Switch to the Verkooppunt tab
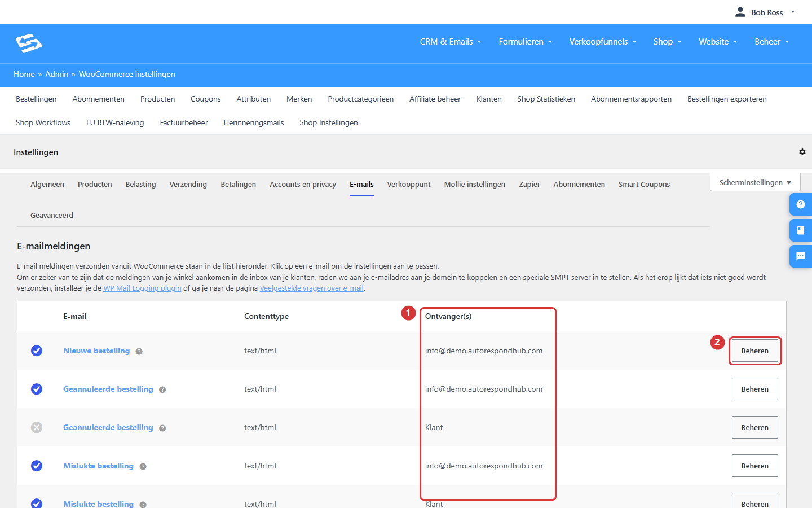 click(409, 185)
